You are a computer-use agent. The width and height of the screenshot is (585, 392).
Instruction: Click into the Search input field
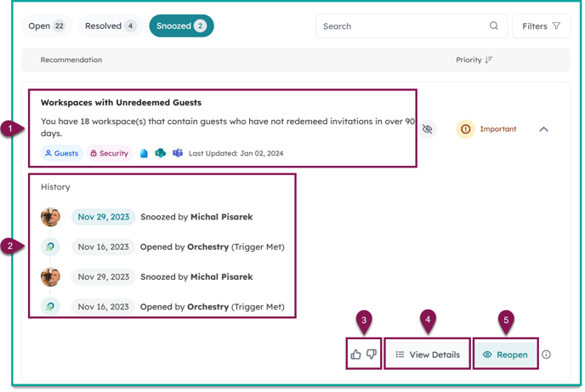click(x=400, y=26)
